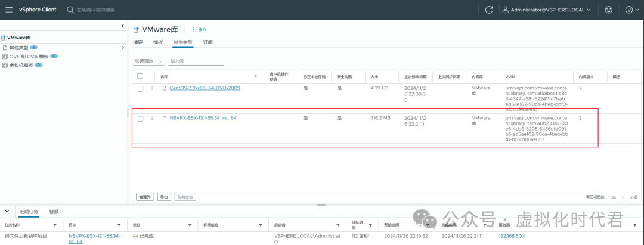
Task: Filter the 任务名称 column
Action: click(55, 225)
